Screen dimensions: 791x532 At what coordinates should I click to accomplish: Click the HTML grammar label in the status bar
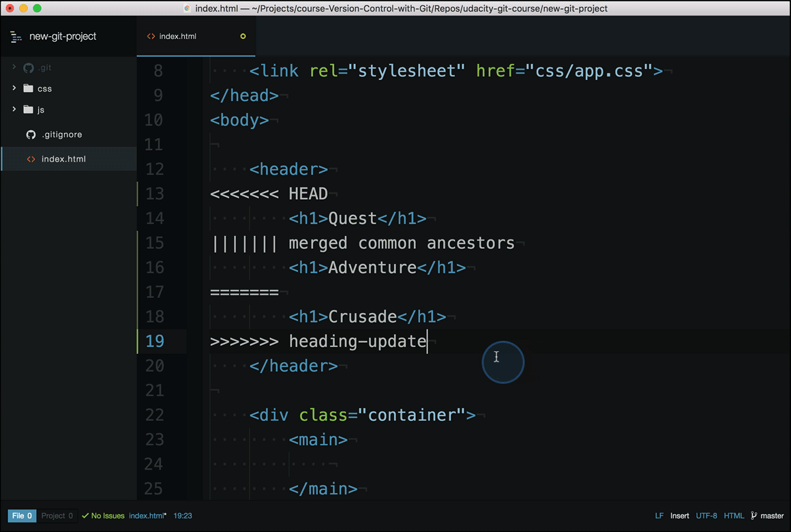pos(734,516)
